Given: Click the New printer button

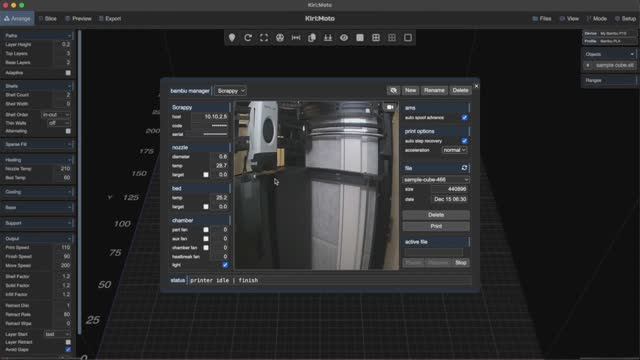Looking at the screenshot, I should pyautogui.click(x=411, y=90).
